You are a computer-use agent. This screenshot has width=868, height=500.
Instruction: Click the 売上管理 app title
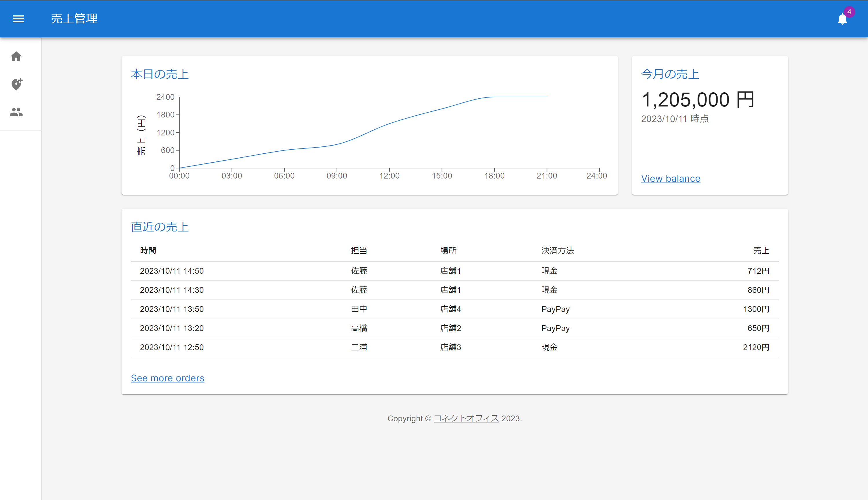point(74,19)
